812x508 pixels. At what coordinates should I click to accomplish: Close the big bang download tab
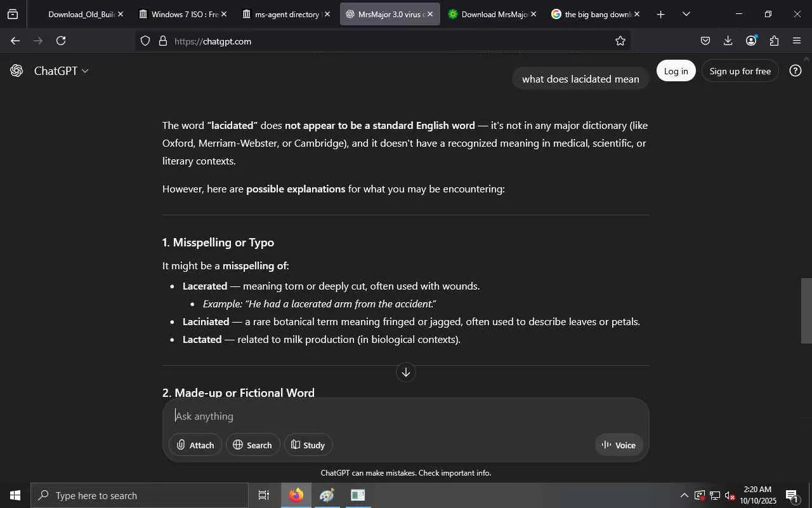click(x=637, y=14)
